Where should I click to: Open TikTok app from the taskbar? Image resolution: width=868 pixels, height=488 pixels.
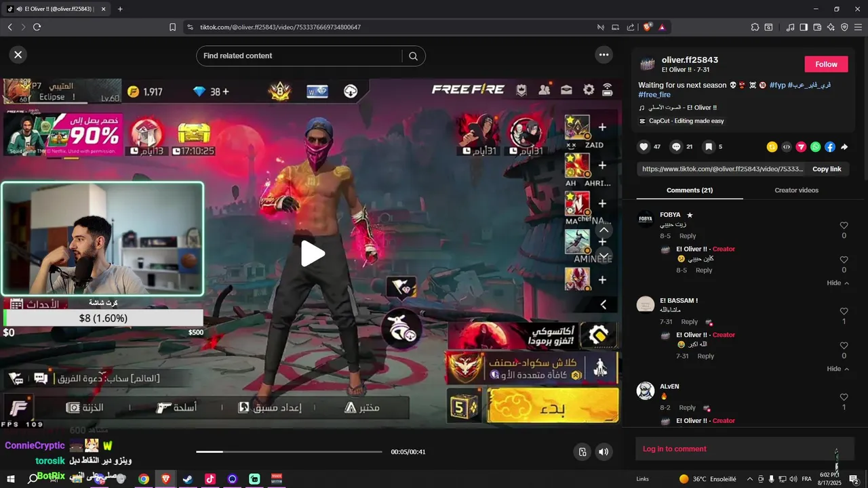tap(210, 479)
